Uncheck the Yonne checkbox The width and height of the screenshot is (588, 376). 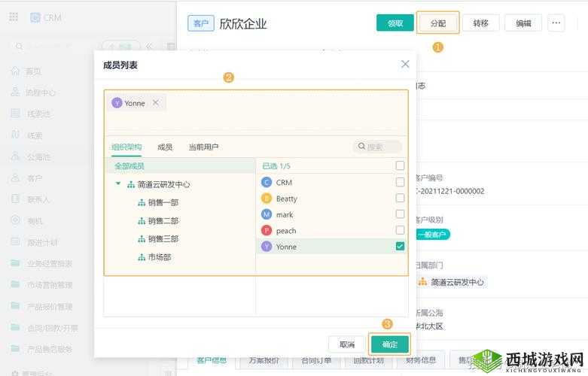tap(400, 246)
